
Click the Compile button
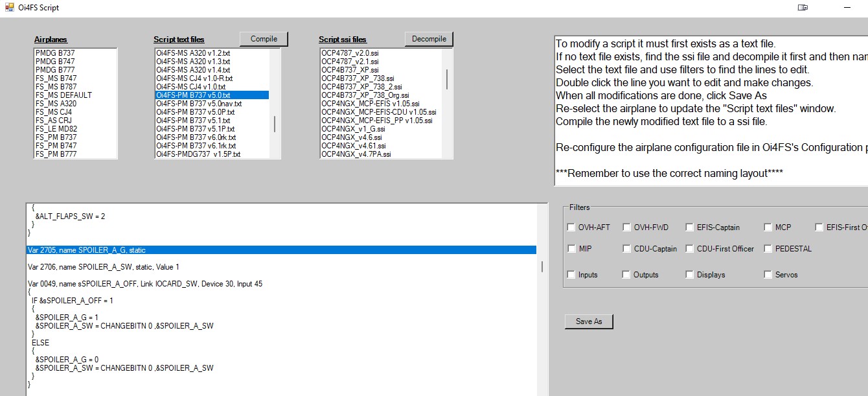click(264, 39)
